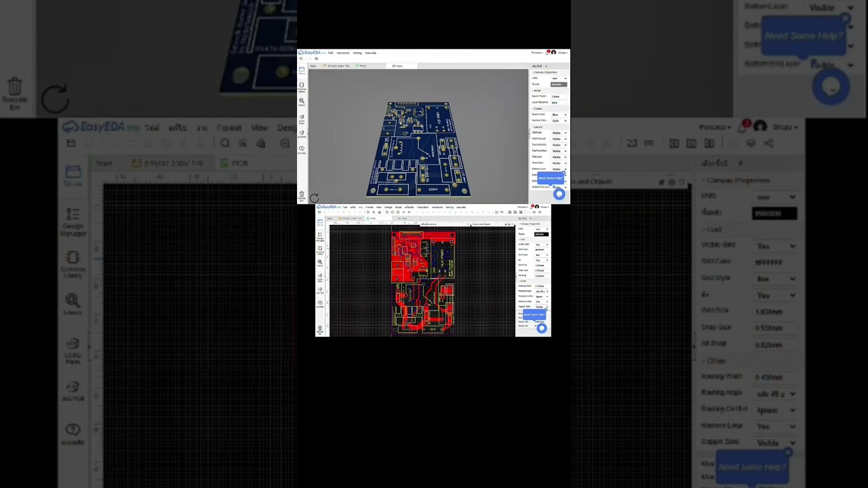Open notification bell in 3D View window header

click(547, 52)
